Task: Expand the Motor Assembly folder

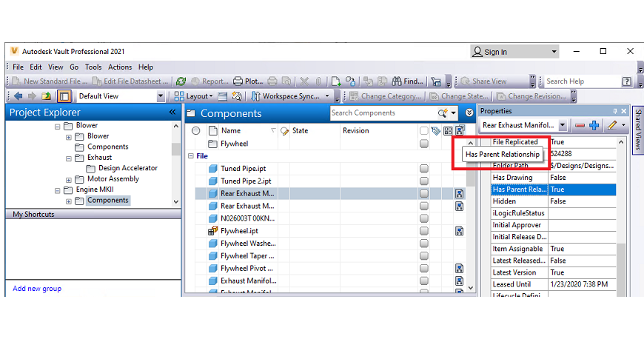Action: [x=69, y=180]
